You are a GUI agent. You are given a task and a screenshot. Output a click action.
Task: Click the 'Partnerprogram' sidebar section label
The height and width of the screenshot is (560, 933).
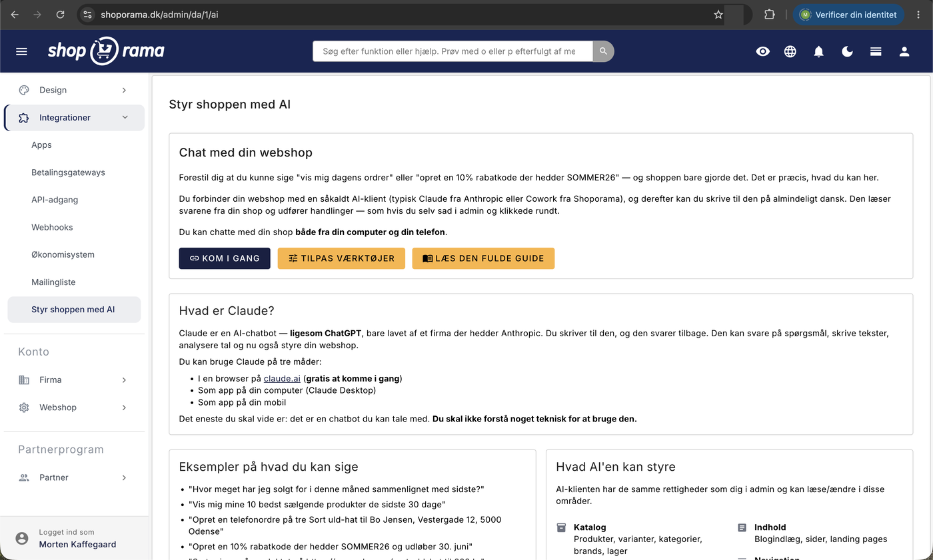point(61,449)
